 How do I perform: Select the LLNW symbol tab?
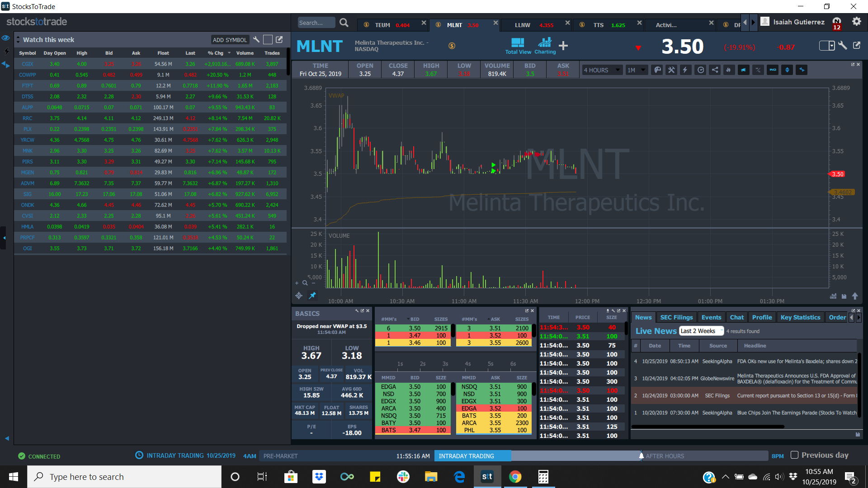click(x=522, y=25)
